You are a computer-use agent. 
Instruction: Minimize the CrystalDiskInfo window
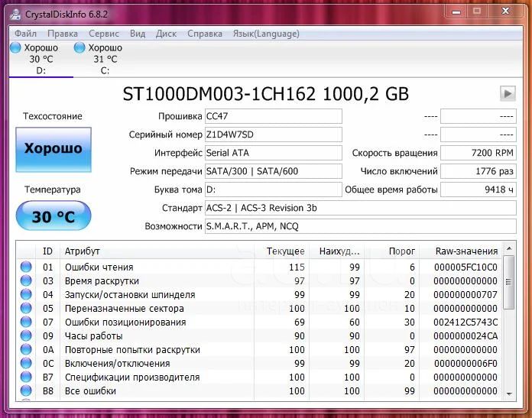(456, 12)
